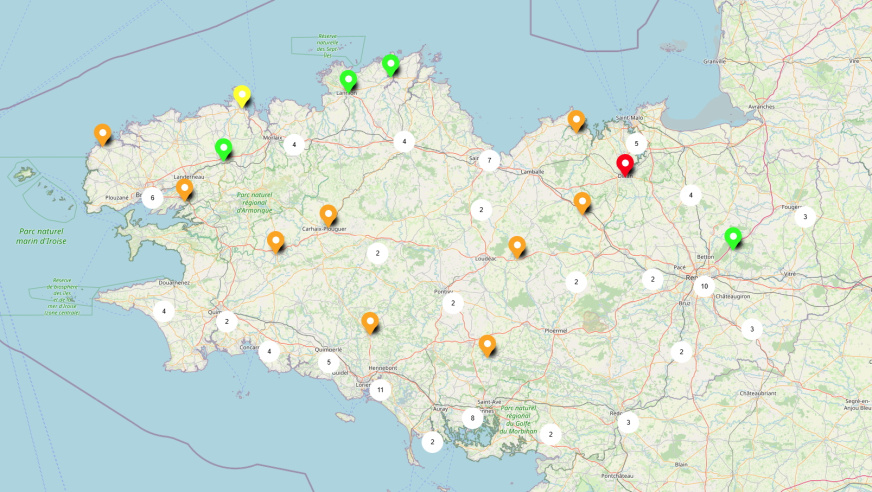Open the cluster of 4 beside Morlaix
The width and height of the screenshot is (872, 492).
(x=294, y=144)
